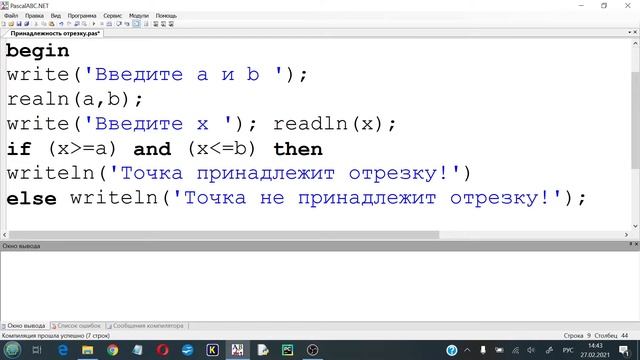Run the program with the play icon
The image size is (640, 360).
click(x=94, y=24)
